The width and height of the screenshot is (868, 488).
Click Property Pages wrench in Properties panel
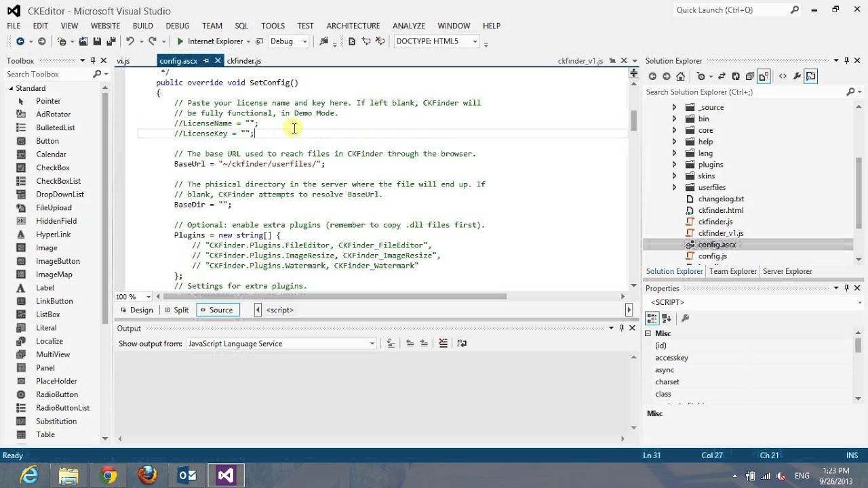pyautogui.click(x=685, y=318)
